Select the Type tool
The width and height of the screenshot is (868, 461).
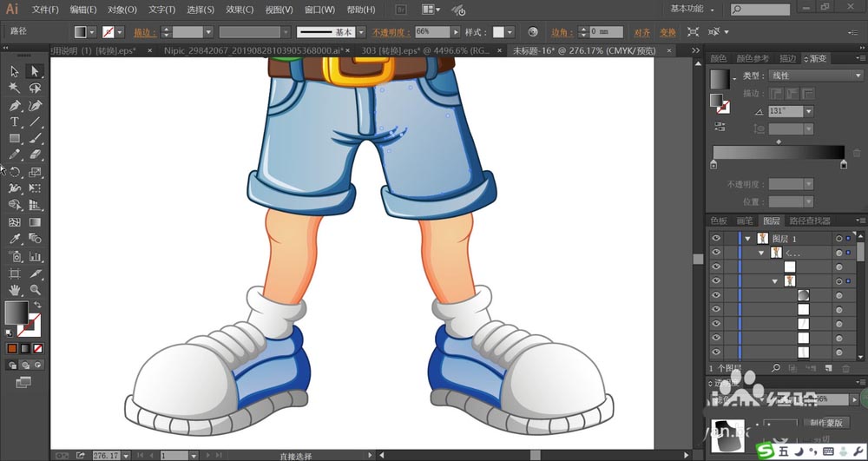pyautogui.click(x=15, y=122)
